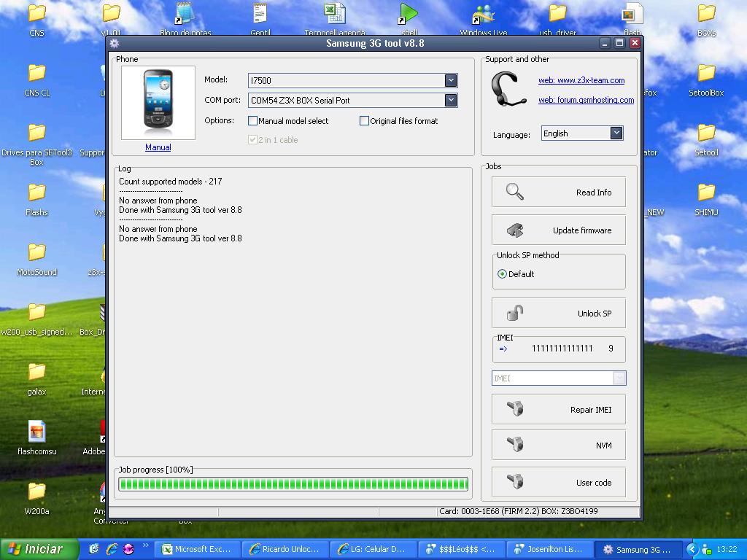Click the headset support icon
Image resolution: width=747 pixels, height=560 pixels.
pyautogui.click(x=508, y=89)
